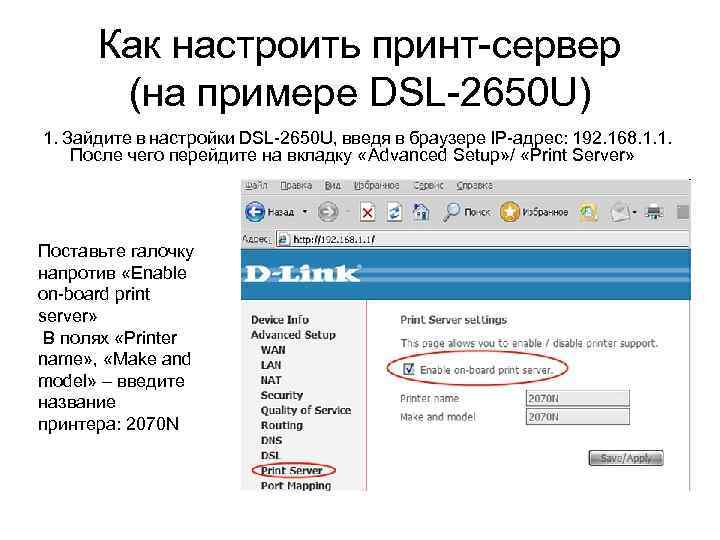Click the Refresh page icon
Image resolution: width=720 pixels, height=540 pixels.
pos(394,213)
